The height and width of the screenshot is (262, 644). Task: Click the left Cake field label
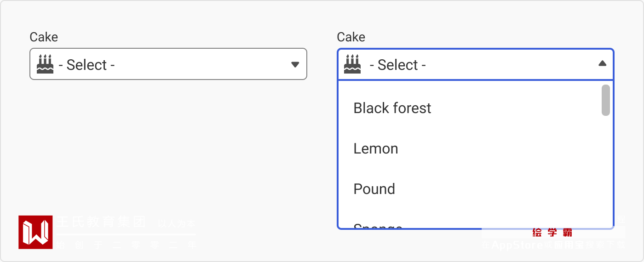[44, 37]
